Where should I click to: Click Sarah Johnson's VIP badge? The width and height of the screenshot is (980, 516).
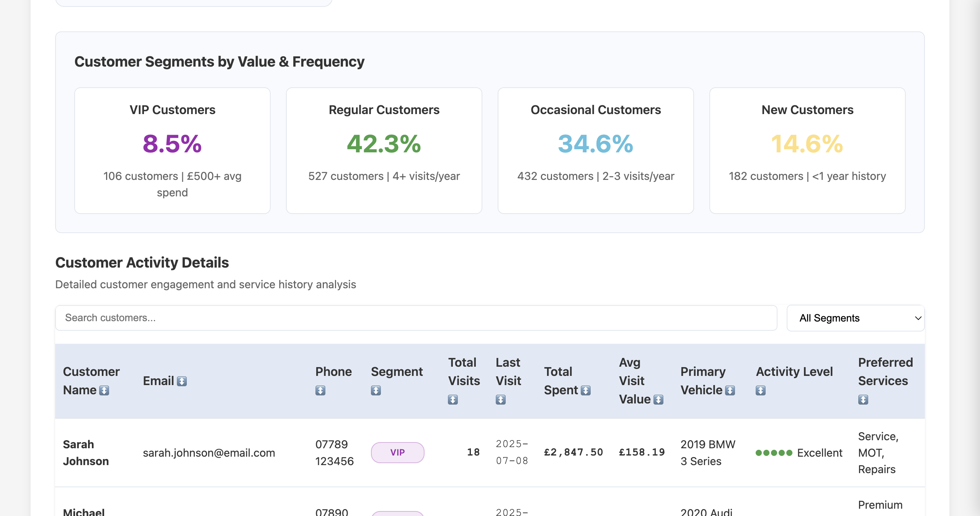coord(397,452)
